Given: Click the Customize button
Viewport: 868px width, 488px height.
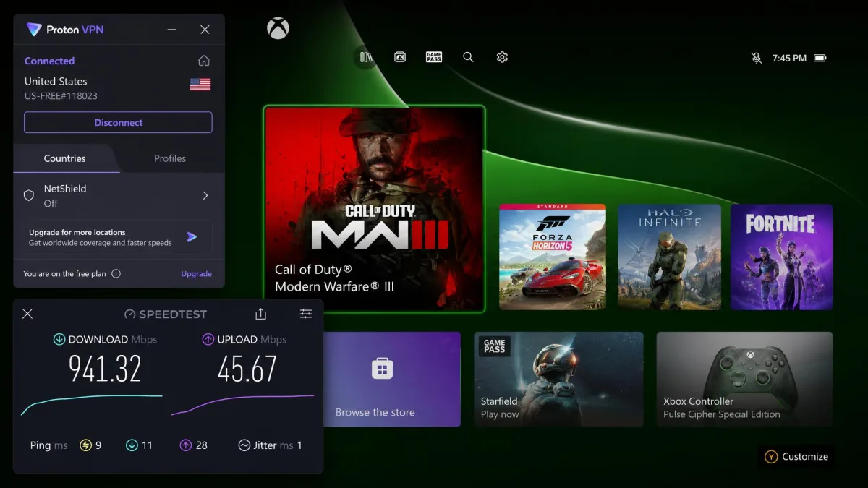Looking at the screenshot, I should (x=796, y=457).
